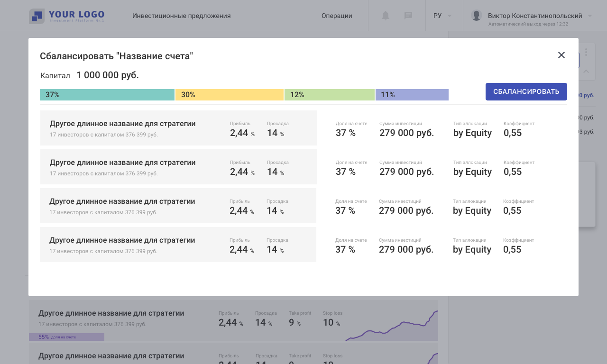Viewport: 607px width, 364px height.
Task: Open the three-dot options menu
Action: [586, 52]
